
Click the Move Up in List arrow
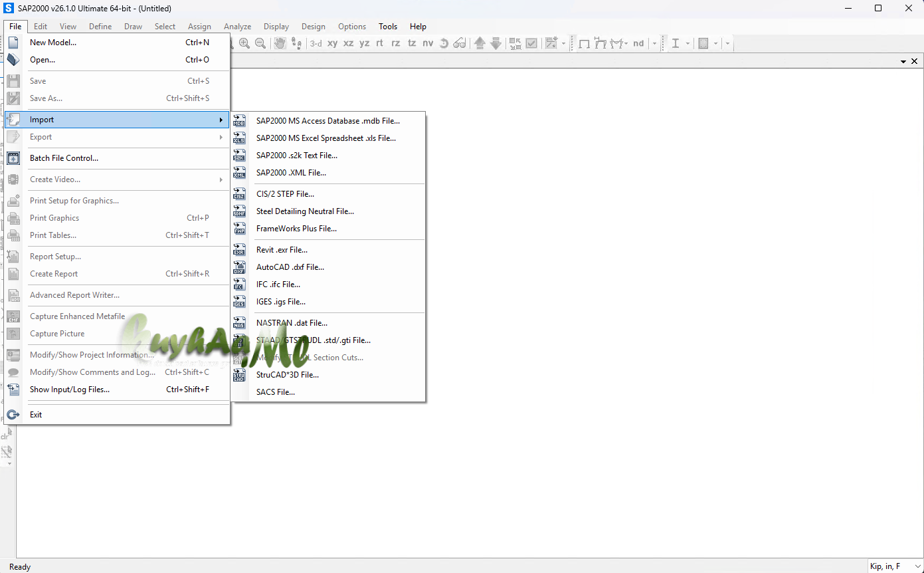coord(480,43)
